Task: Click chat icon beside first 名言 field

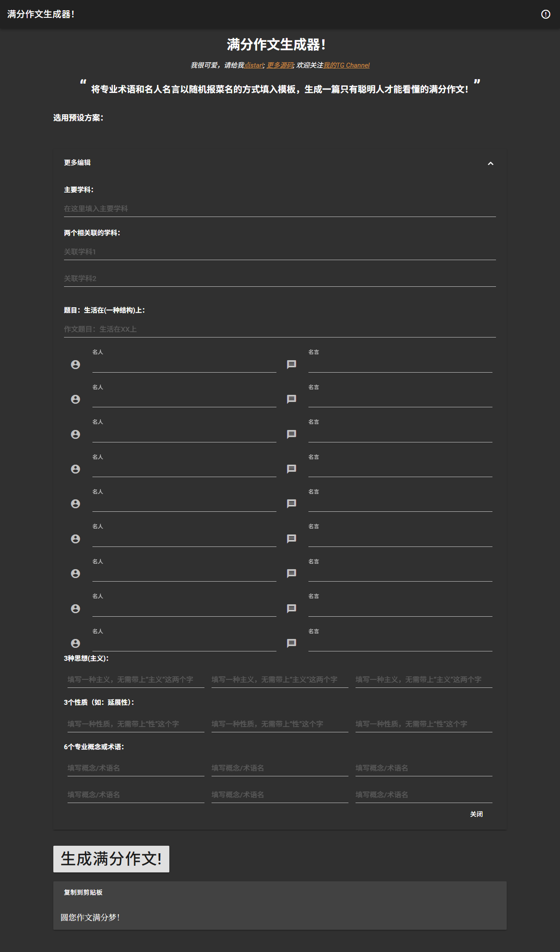Action: coord(292,365)
